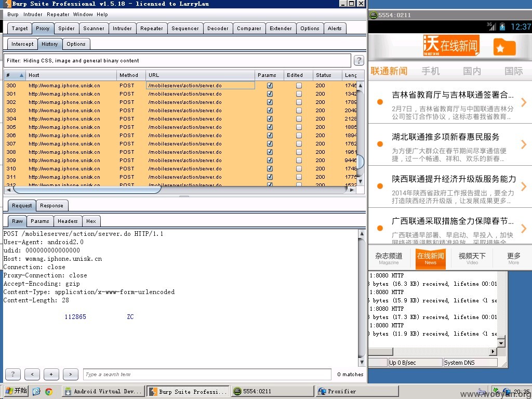Click the search help question mark button
This screenshot has height=399, width=532.
[13, 374]
